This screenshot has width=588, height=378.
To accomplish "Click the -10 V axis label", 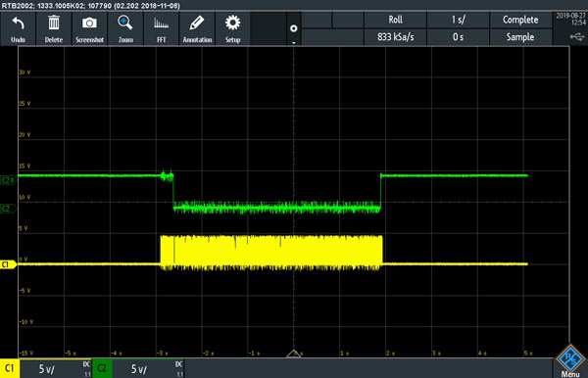I will click(x=25, y=322).
